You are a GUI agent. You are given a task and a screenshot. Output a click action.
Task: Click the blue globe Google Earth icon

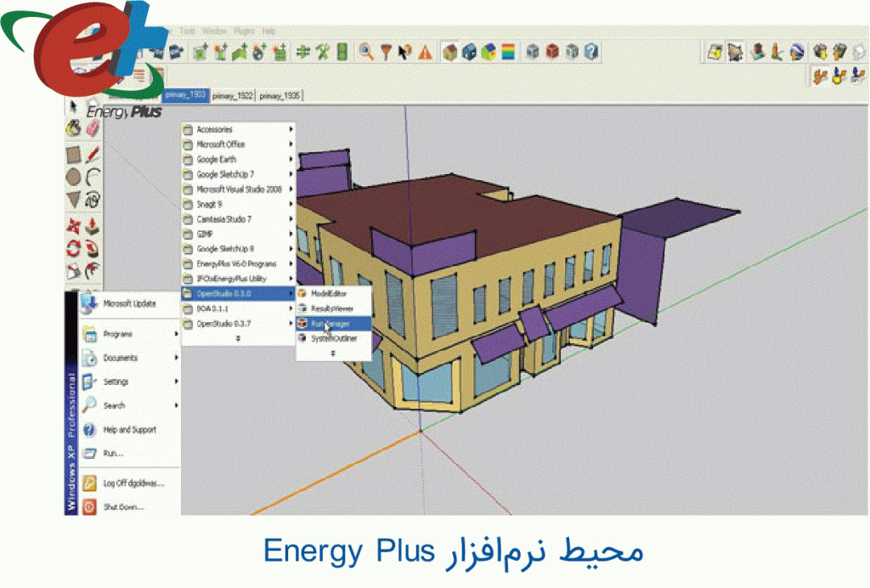[797, 52]
